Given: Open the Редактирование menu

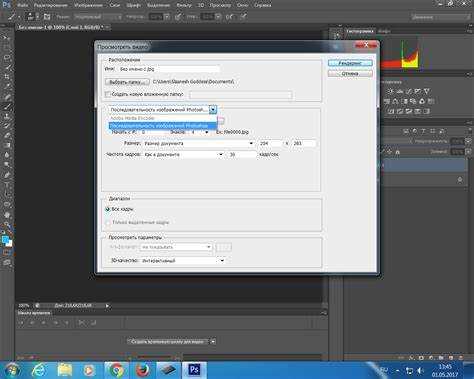Looking at the screenshot, I should 50,5.
